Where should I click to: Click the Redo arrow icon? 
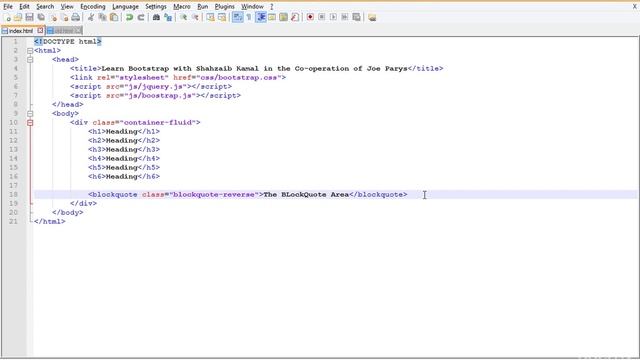point(141,17)
